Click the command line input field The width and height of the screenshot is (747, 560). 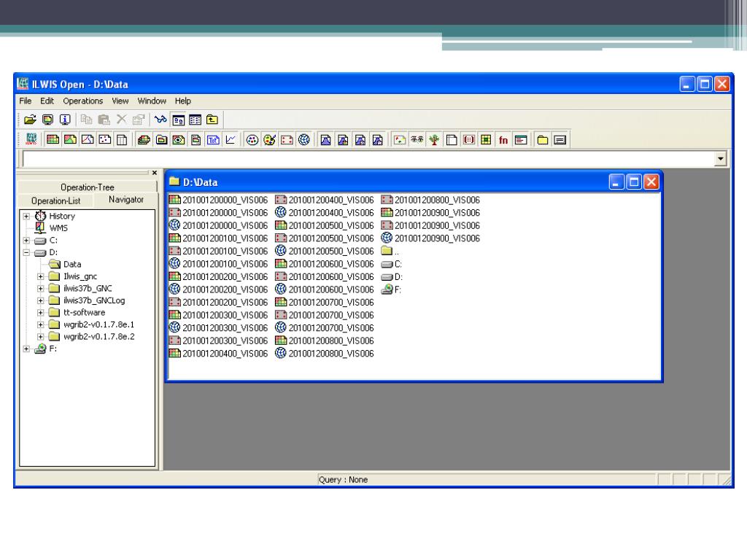click(x=368, y=158)
